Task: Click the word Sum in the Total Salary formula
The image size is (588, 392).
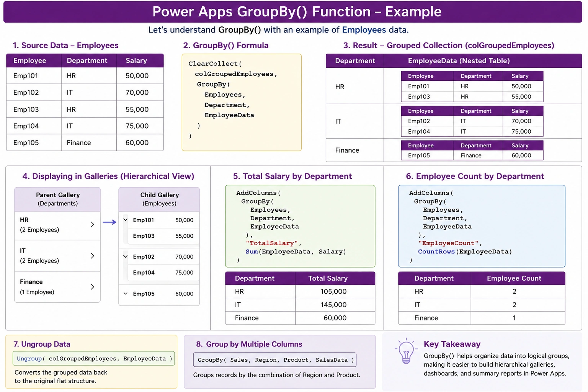Action: point(252,252)
